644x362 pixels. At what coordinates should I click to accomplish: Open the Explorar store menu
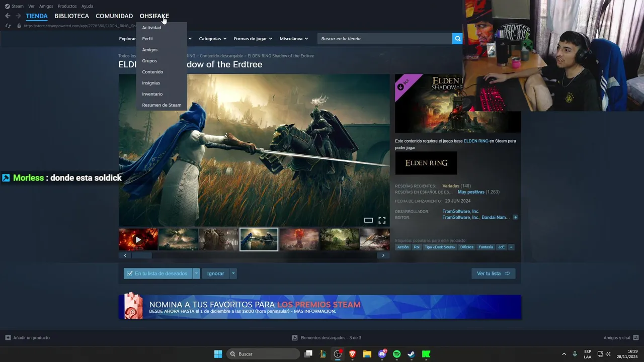coord(127,39)
